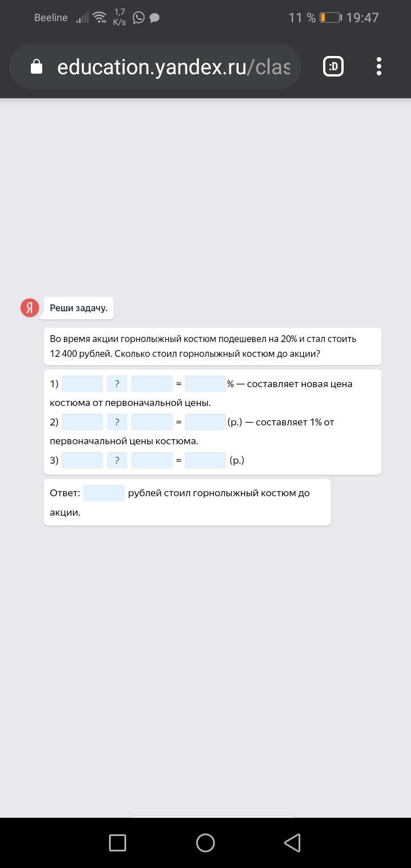Choose the operation sign in step 1
Viewport: 411px width, 868px height.
click(117, 384)
